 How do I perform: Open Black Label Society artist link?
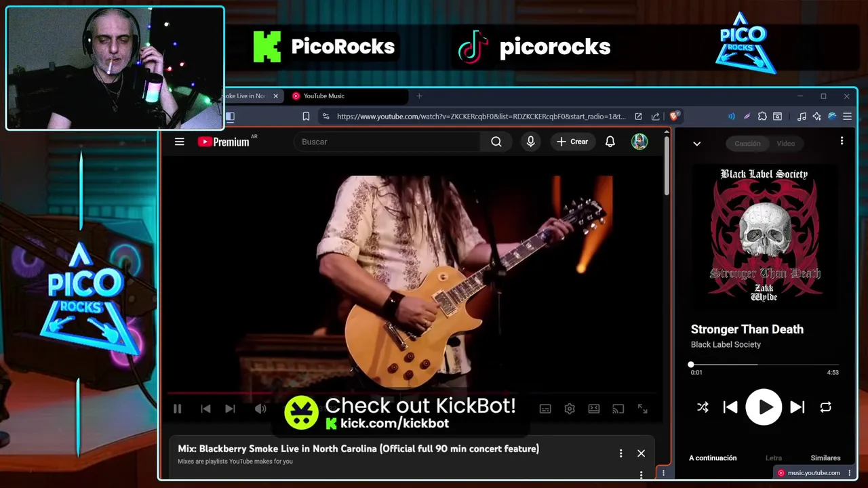(x=726, y=344)
